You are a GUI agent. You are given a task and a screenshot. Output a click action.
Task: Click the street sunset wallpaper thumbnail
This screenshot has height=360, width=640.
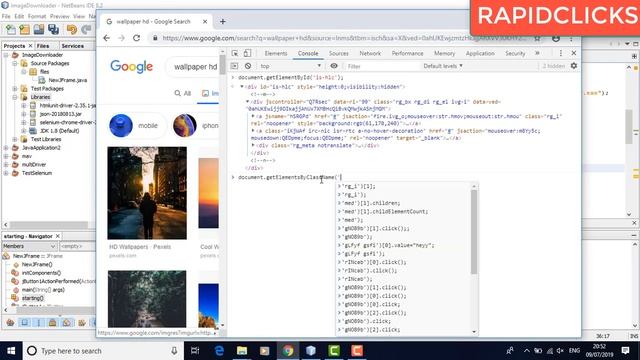click(x=147, y=193)
